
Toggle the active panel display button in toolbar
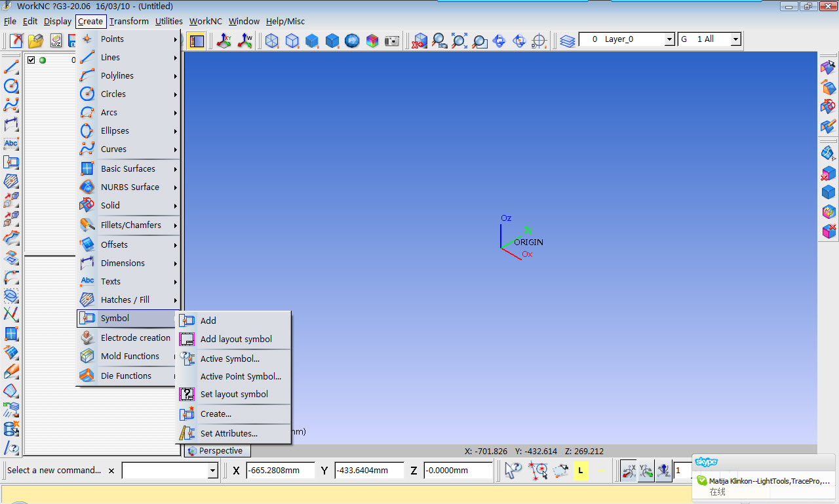pyautogui.click(x=195, y=41)
